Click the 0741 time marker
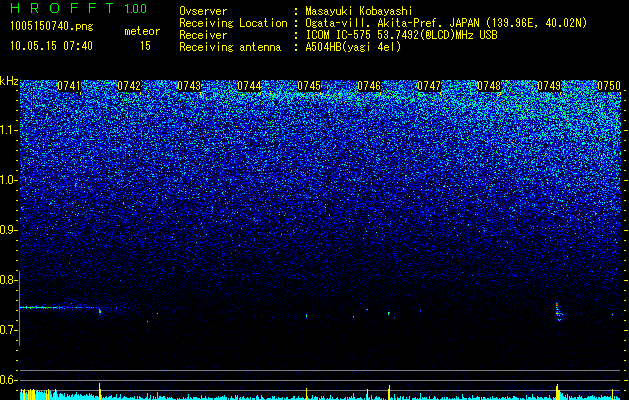 69,86
